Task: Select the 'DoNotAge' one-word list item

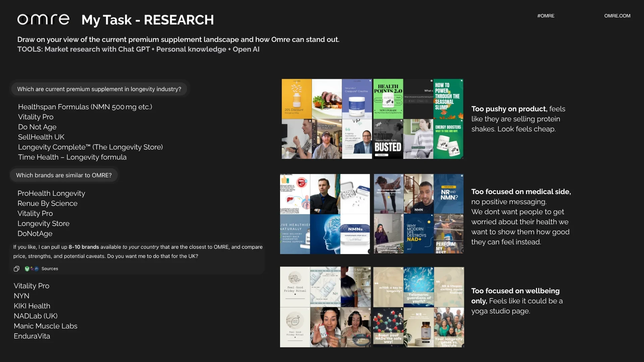Action: [x=35, y=234]
